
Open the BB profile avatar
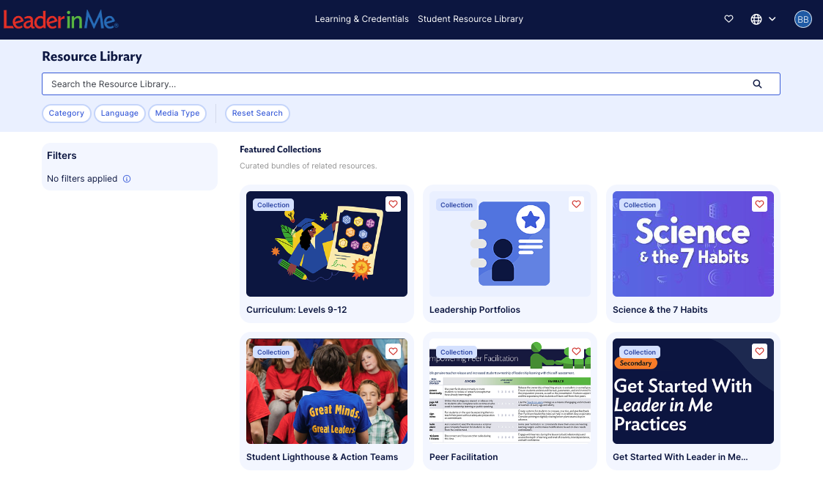pyautogui.click(x=803, y=18)
